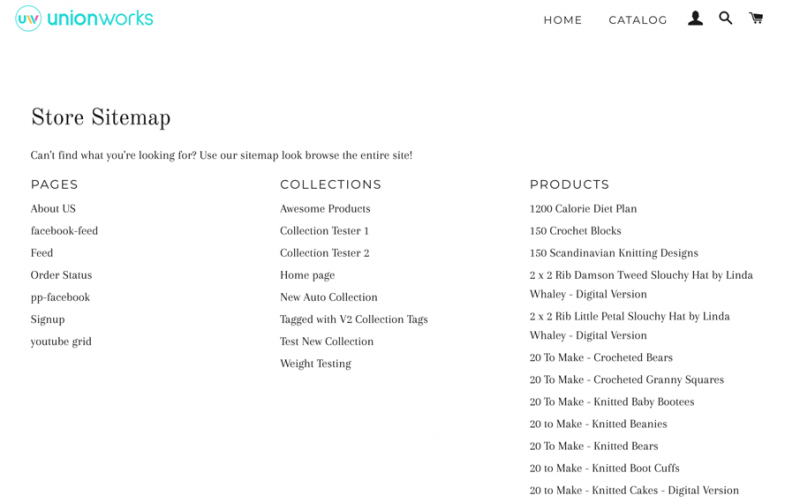Go to the Signup page link
Image resolution: width=800 pixels, height=503 pixels.
[47, 319]
